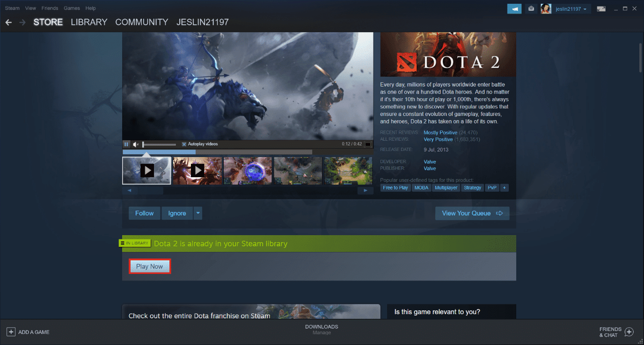Switch to the COMMUNITY tab
This screenshot has height=345, width=644.
pos(142,22)
